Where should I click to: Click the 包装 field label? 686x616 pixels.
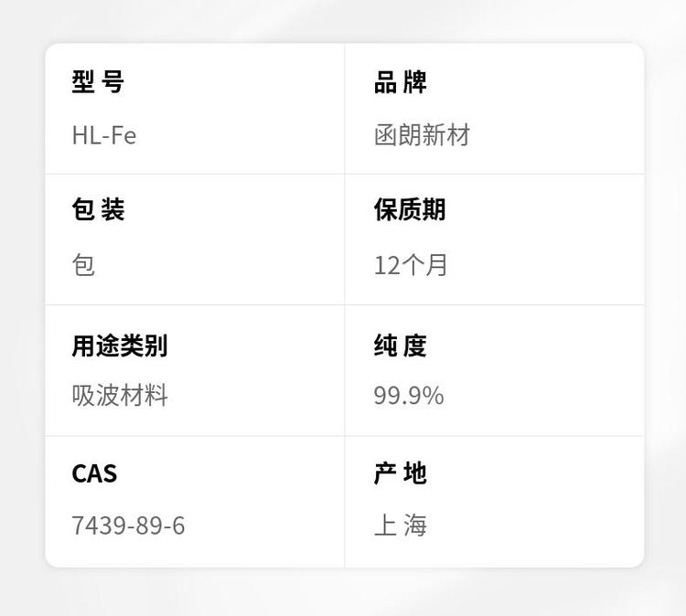click(x=98, y=210)
